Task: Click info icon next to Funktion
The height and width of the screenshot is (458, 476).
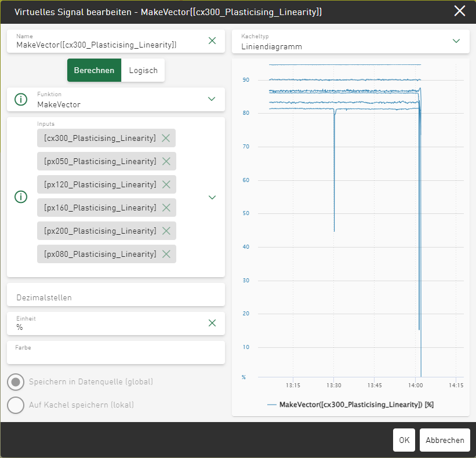Action: 21,99
